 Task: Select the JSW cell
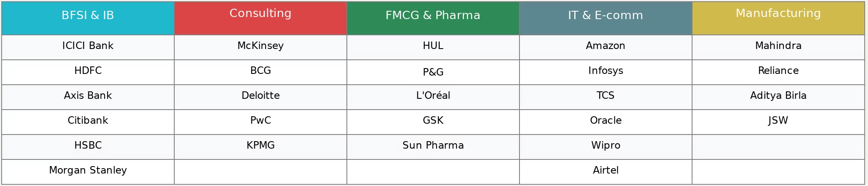point(778,121)
